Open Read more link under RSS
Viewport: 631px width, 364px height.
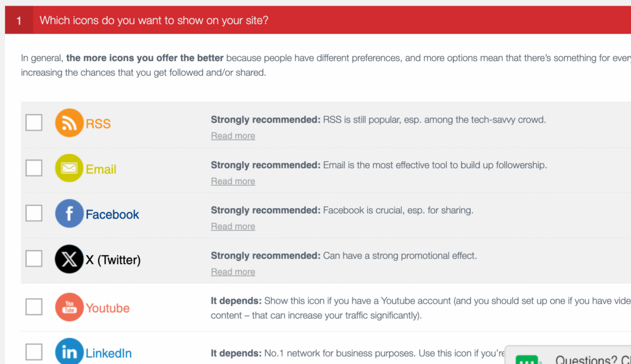click(x=233, y=136)
